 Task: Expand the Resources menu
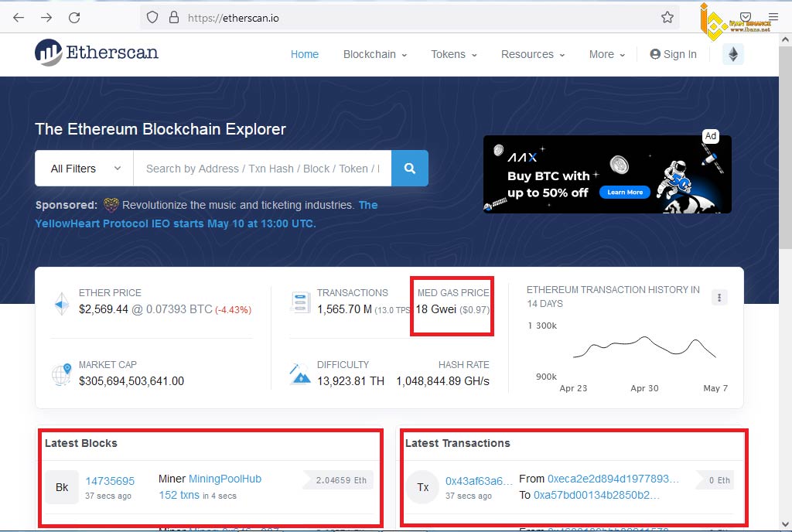pos(532,54)
